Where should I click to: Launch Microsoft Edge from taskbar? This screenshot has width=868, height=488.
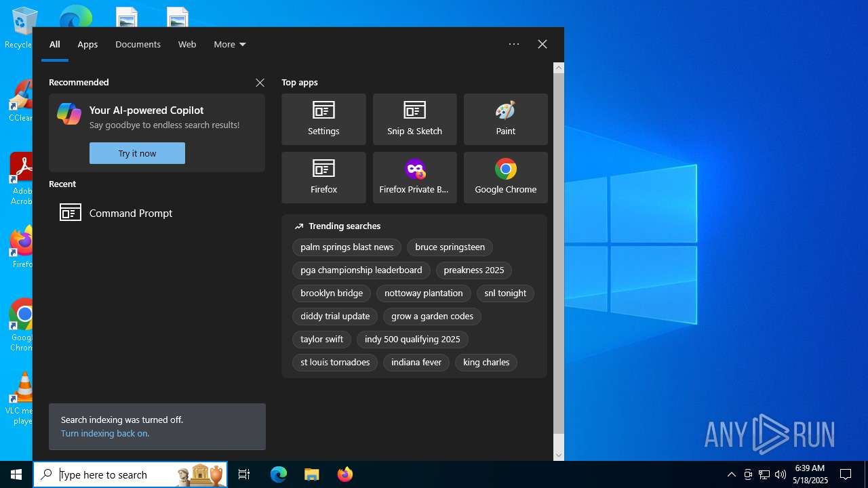tap(279, 474)
